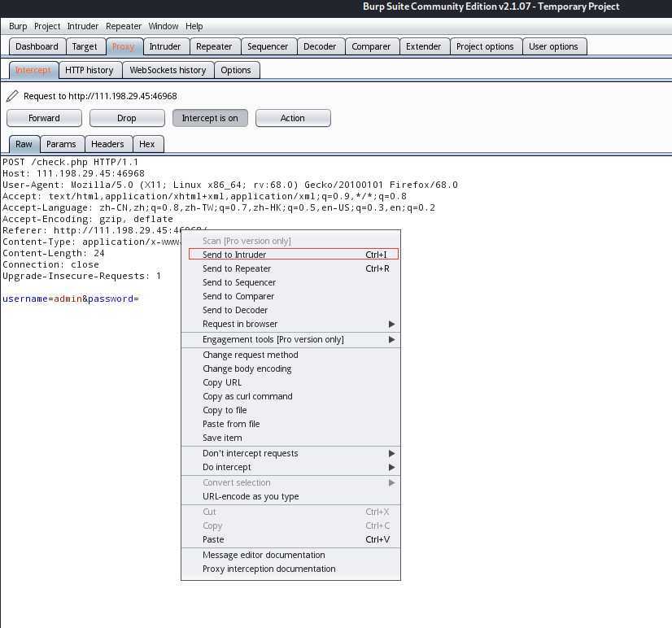The width and height of the screenshot is (672, 628).
Task: Expand the 'Do intercept' submenu
Action: click(291, 467)
